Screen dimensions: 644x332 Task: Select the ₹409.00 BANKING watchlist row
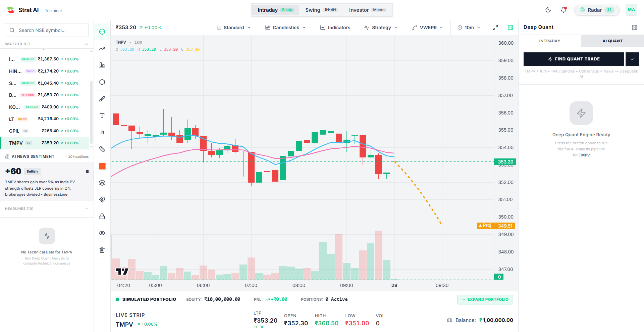click(45, 107)
